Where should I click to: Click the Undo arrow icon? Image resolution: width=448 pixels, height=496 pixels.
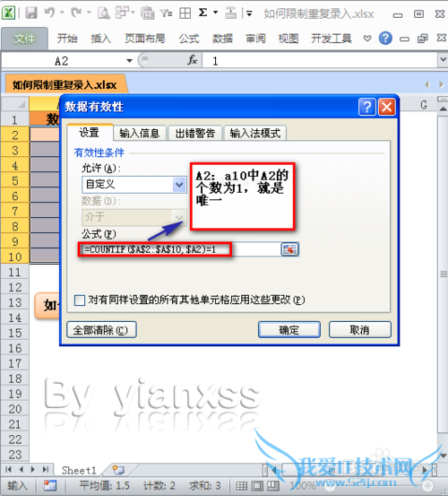pos(49,13)
